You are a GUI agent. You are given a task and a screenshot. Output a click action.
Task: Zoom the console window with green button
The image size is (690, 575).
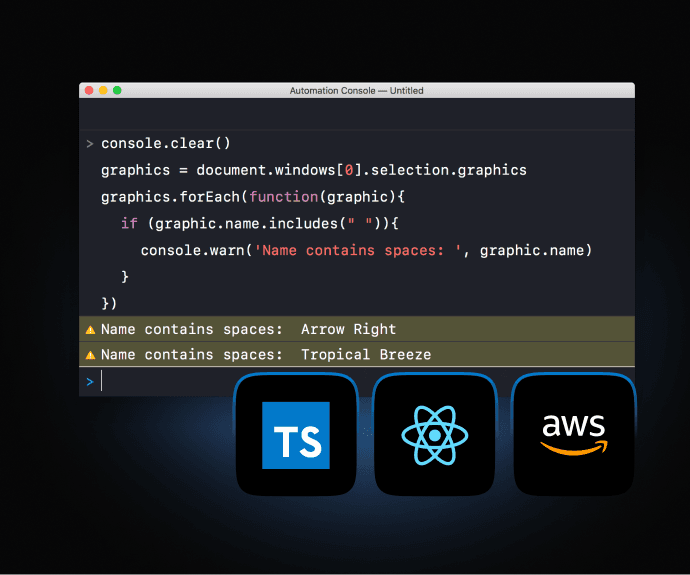pyautogui.click(x=117, y=90)
